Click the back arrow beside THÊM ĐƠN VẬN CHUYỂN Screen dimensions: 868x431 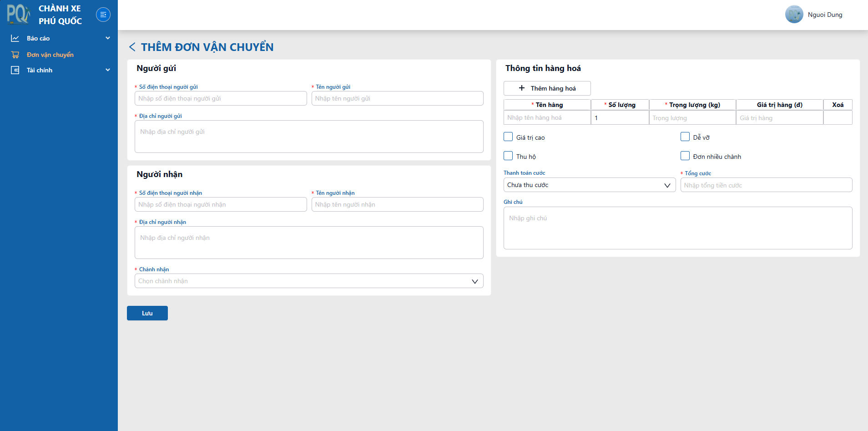[x=132, y=47]
